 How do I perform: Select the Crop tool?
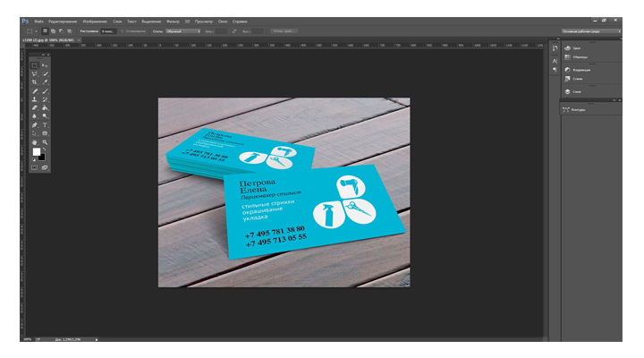35,82
